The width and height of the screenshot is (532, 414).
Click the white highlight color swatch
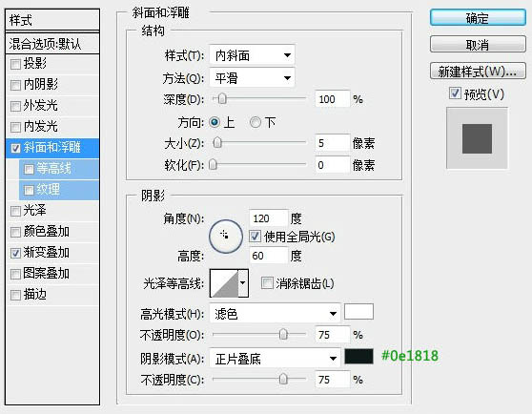click(x=358, y=312)
